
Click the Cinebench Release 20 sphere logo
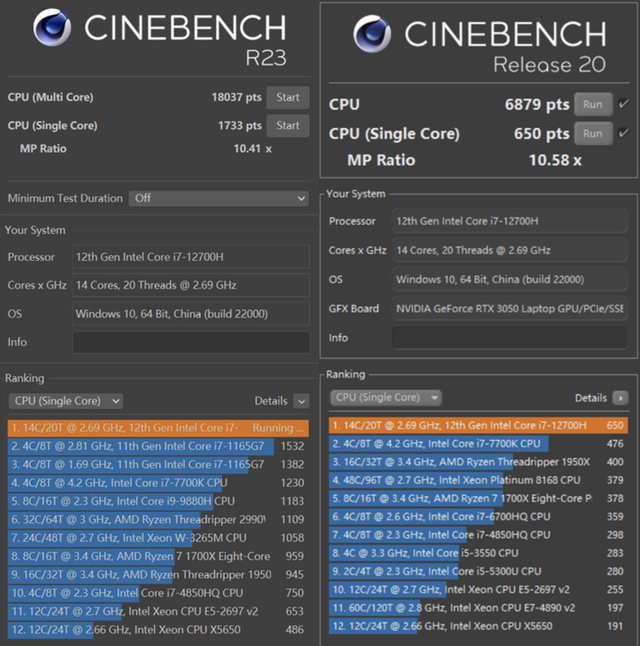[372, 35]
